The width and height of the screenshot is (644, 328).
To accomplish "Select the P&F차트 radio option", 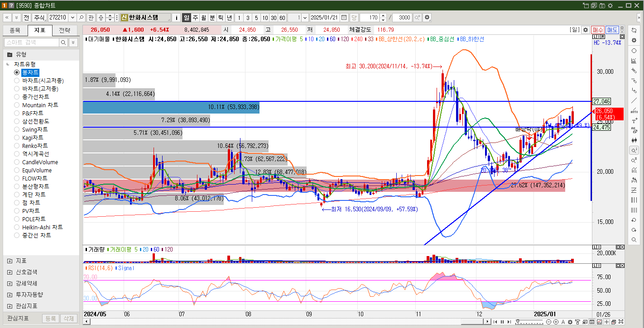I will [x=17, y=113].
